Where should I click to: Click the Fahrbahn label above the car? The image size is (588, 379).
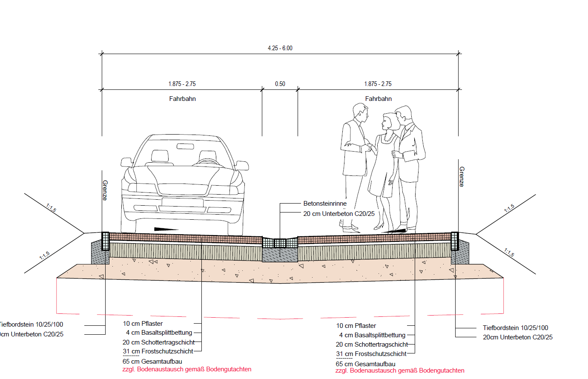click(x=182, y=99)
